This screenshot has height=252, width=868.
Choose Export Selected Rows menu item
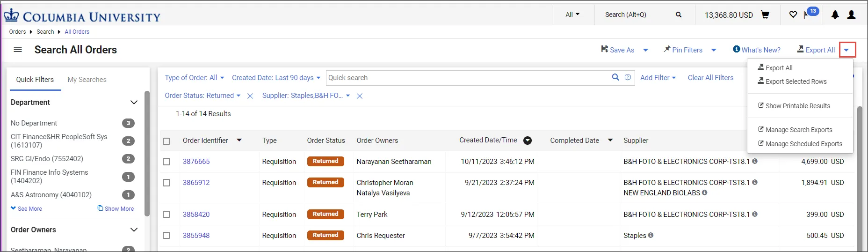point(792,82)
